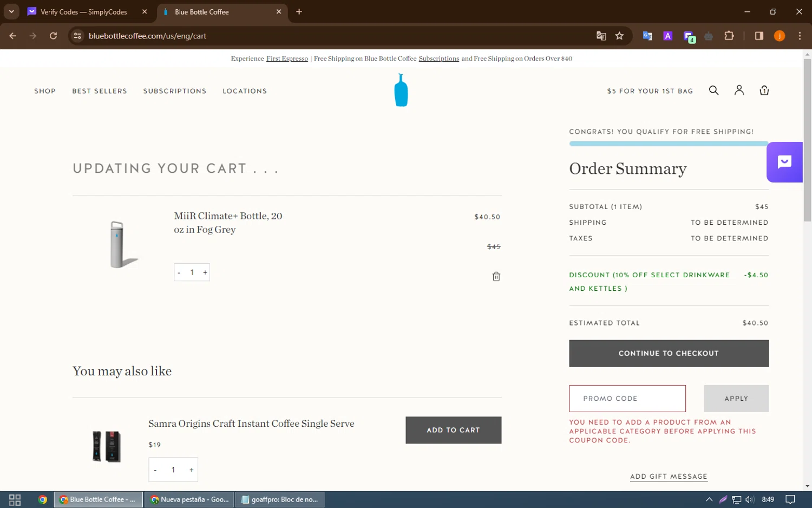The height and width of the screenshot is (508, 812).
Task: Open the SUBSCRIPTIONS menu
Action: [x=175, y=91]
